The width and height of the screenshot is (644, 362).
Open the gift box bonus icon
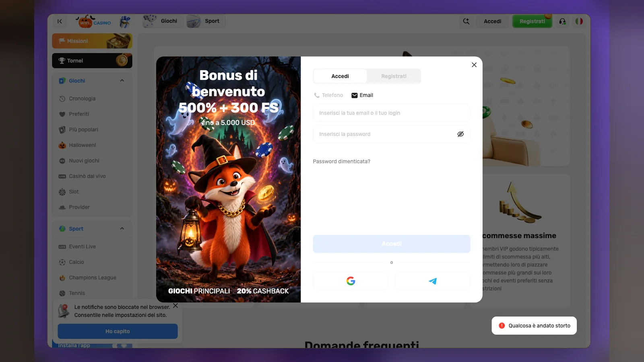pos(125,21)
